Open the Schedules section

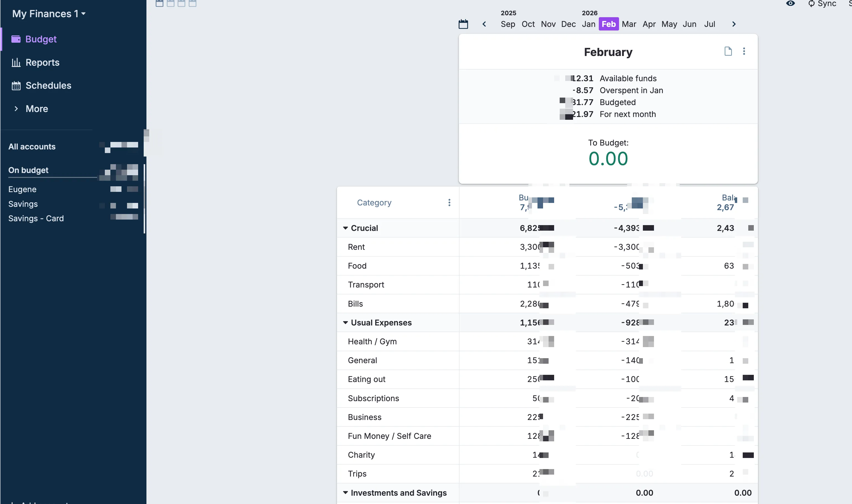48,86
